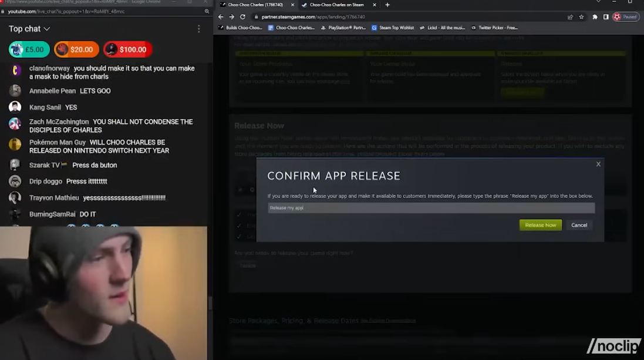Click Pokémon Man Guy's chat avatar
This screenshot has height=360, width=644.
click(x=15, y=144)
